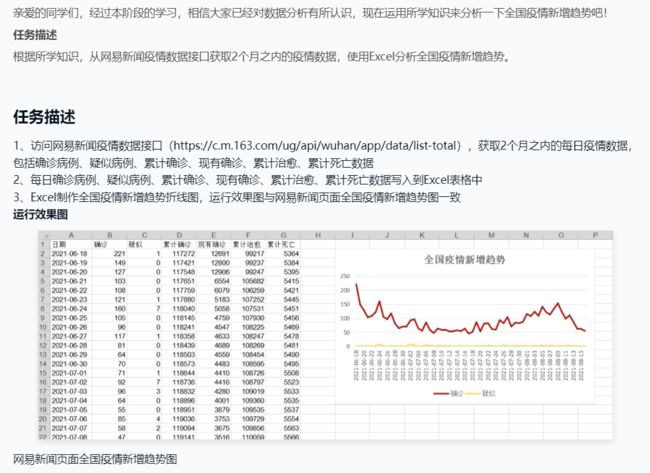Screen dimensions: 650x473
Task: Click the 100 label on the chart's vertical axis
Action: (x=345, y=318)
